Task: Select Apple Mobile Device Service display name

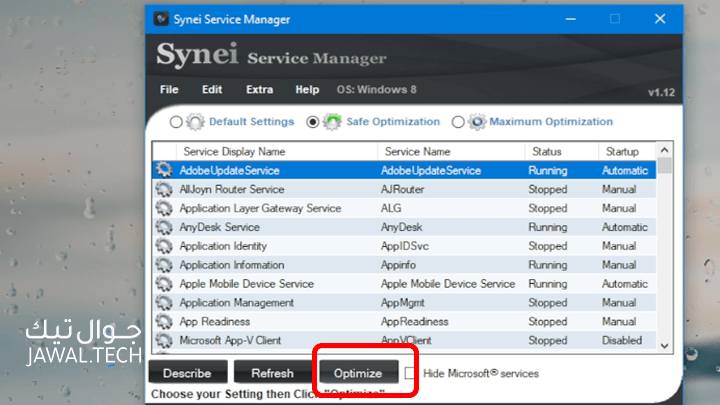Action: click(246, 284)
